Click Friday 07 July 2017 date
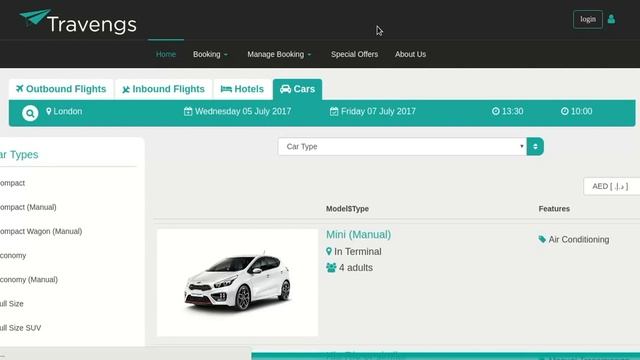The width and height of the screenshot is (640, 360). click(x=378, y=111)
